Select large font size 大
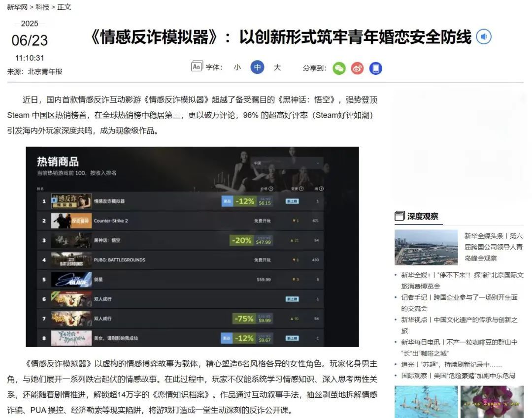532x418 pixels. click(x=277, y=67)
